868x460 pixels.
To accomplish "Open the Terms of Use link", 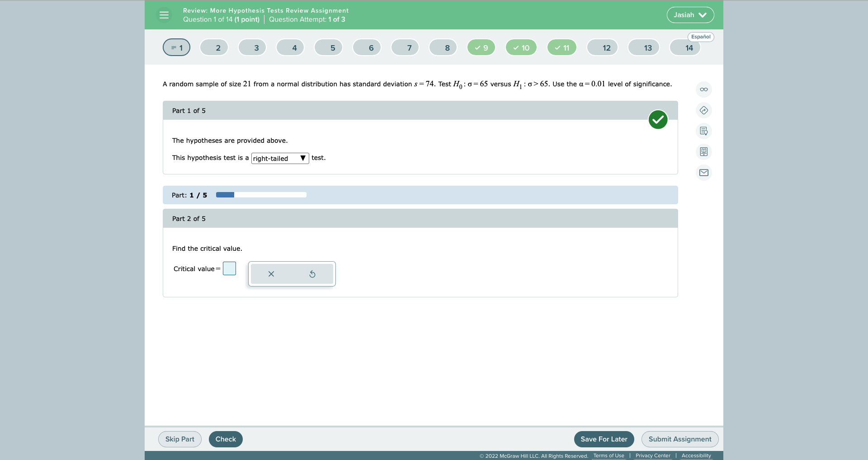I will (x=608, y=455).
